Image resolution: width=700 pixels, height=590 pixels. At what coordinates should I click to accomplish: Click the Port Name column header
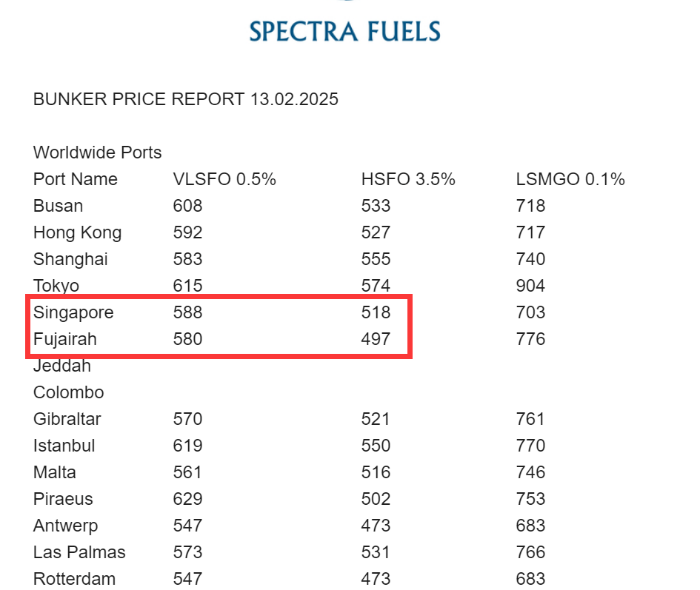pyautogui.click(x=76, y=179)
